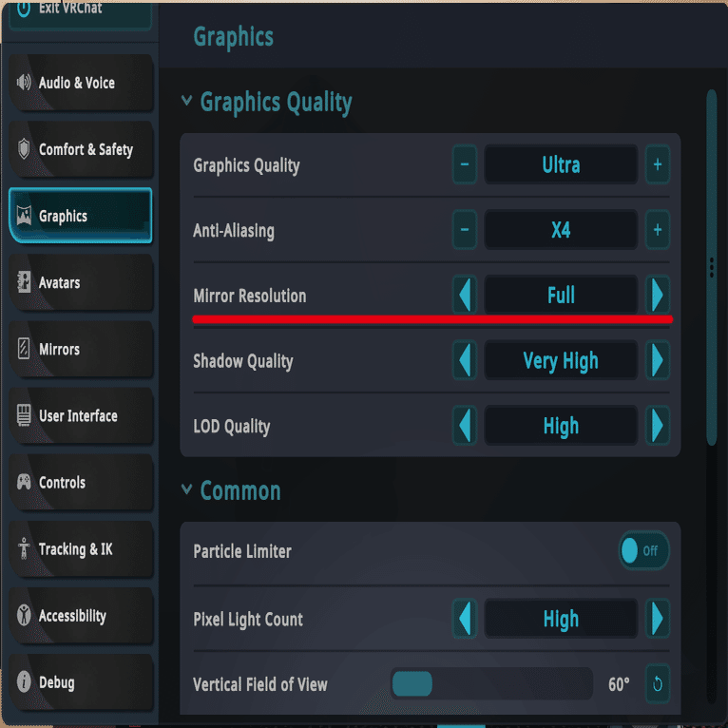The height and width of the screenshot is (728, 728).
Task: Open Audio & Voice settings speaker icon
Action: tap(24, 83)
